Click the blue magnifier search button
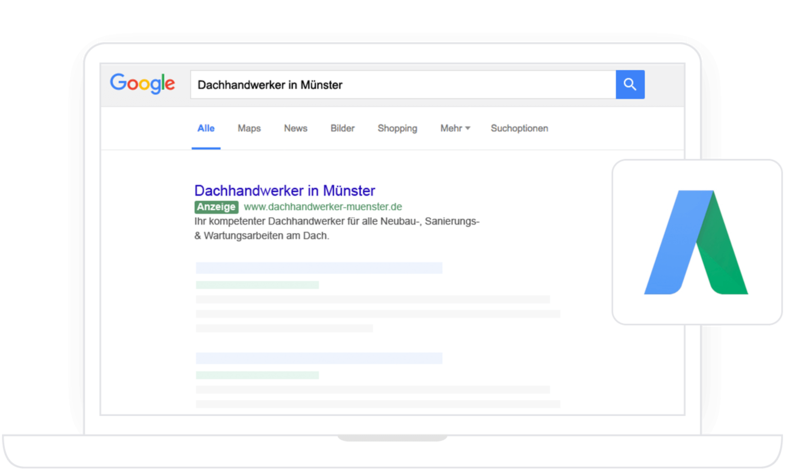The image size is (785, 470). 630,85
